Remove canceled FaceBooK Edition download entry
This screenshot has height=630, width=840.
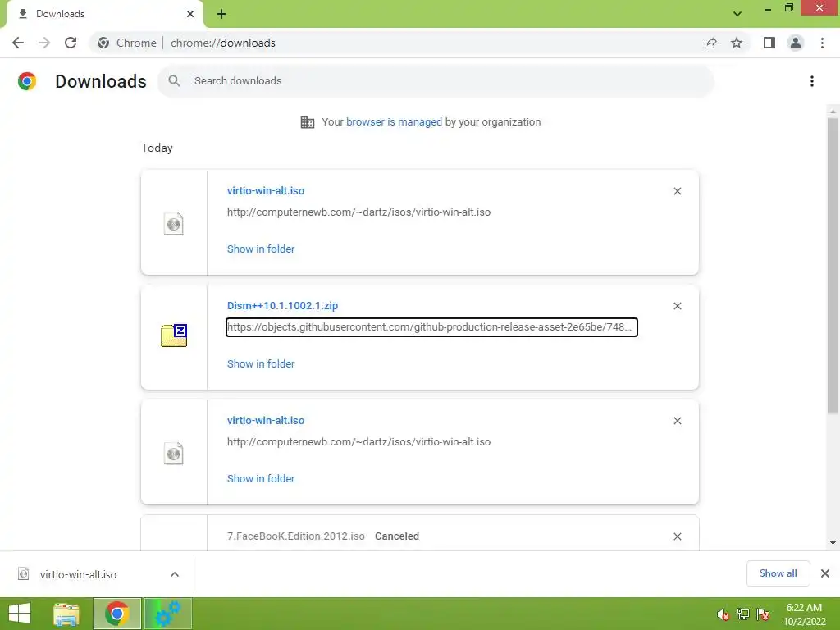tap(677, 536)
